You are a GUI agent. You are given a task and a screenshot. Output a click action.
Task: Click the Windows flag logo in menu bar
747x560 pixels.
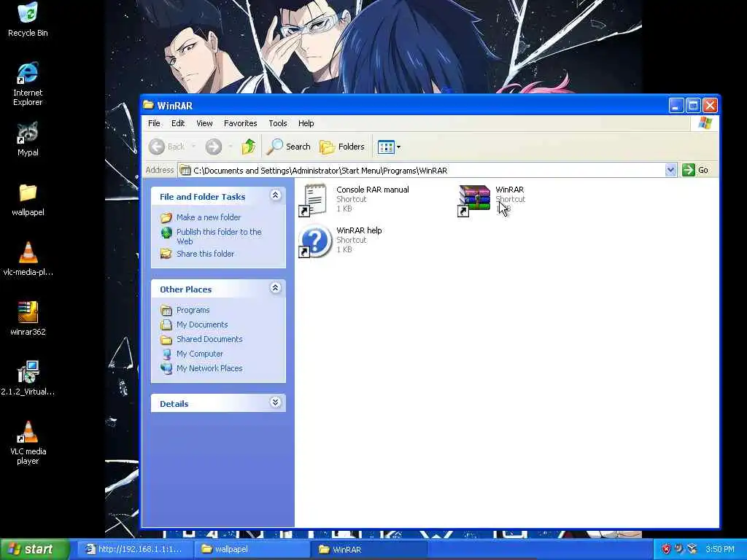click(x=705, y=123)
